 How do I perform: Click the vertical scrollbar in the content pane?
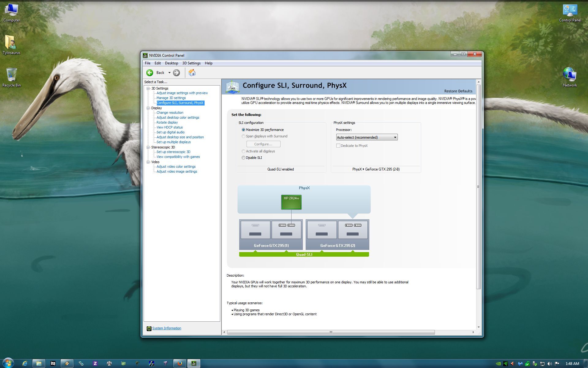click(x=478, y=187)
